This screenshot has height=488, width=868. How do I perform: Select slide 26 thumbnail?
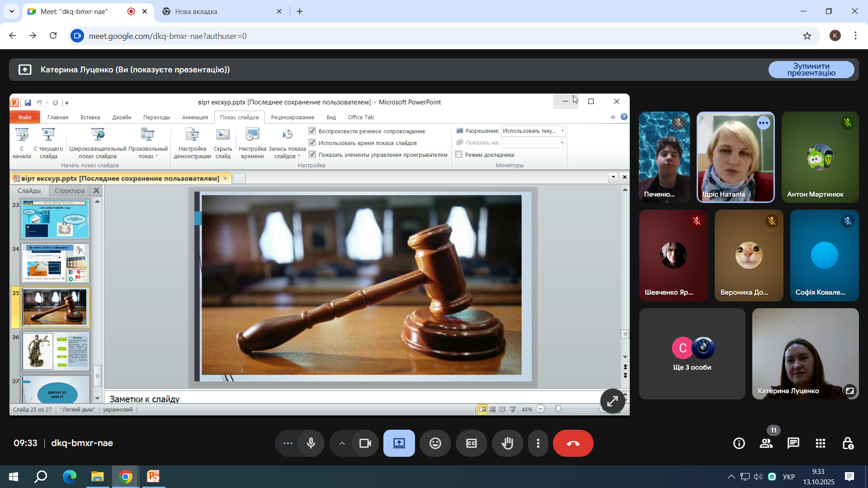coord(55,351)
